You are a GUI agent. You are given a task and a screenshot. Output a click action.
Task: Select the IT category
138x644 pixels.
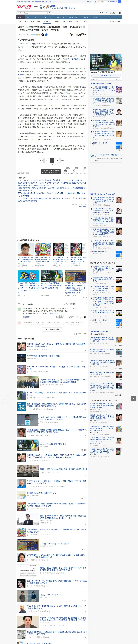(x=64, y=21)
